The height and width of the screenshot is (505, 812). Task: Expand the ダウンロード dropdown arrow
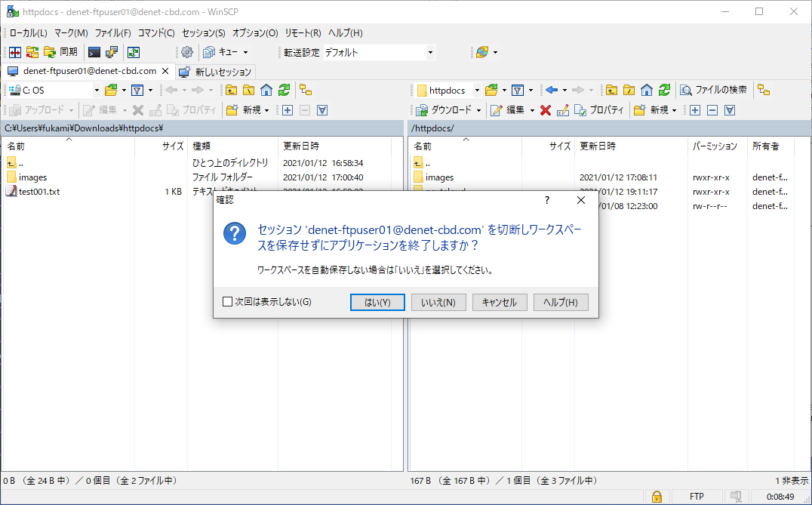478,109
